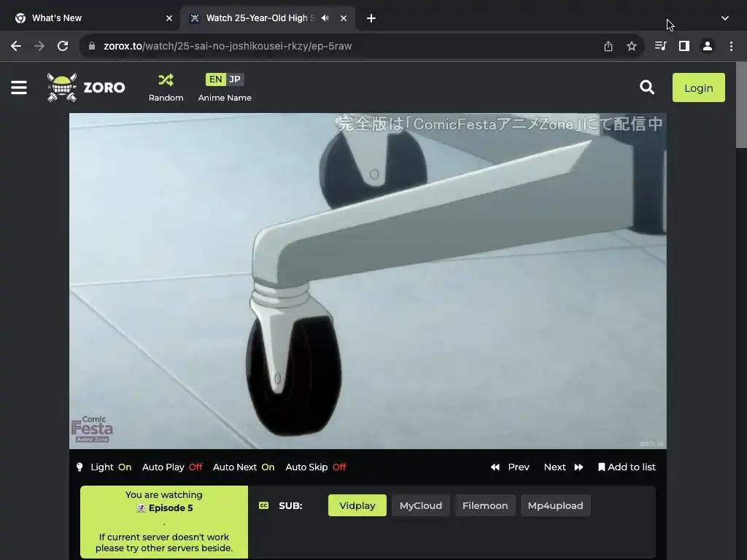The image size is (747, 560).
Task: Expand the tab search chevron
Action: tap(725, 18)
